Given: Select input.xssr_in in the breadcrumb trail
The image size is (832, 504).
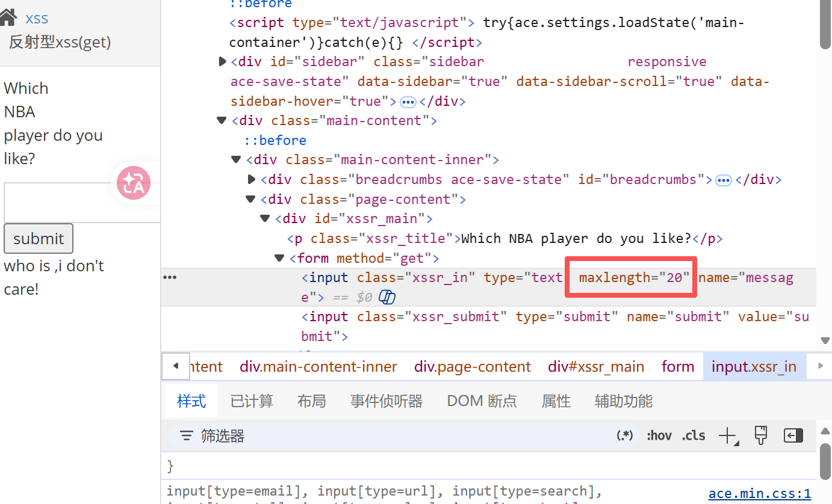Looking at the screenshot, I should [754, 366].
